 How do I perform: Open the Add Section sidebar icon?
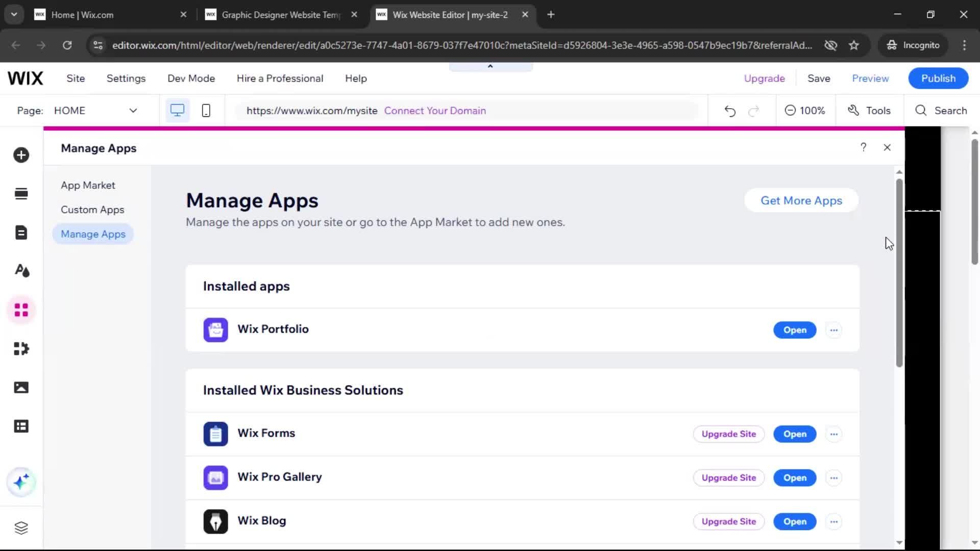click(21, 194)
